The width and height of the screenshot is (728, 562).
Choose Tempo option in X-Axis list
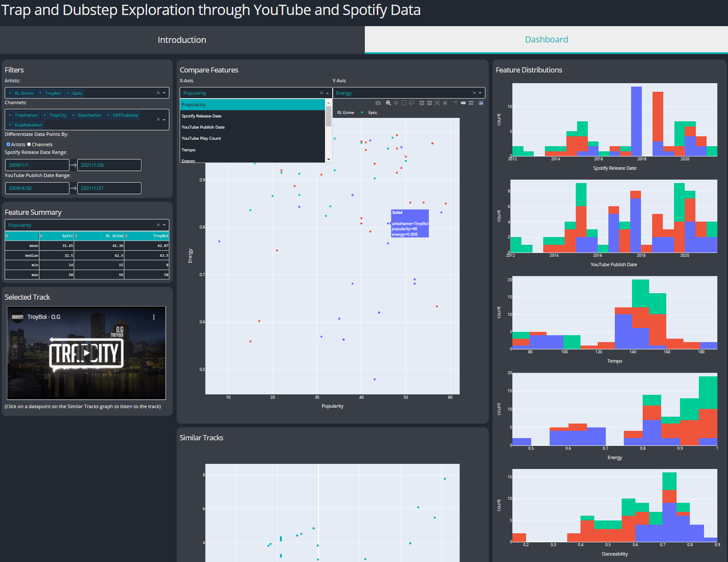253,150
